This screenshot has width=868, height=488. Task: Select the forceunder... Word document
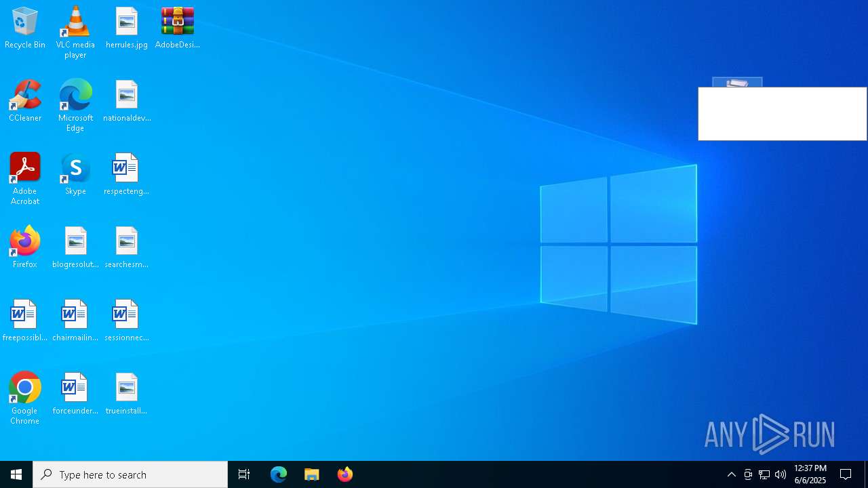point(75,394)
